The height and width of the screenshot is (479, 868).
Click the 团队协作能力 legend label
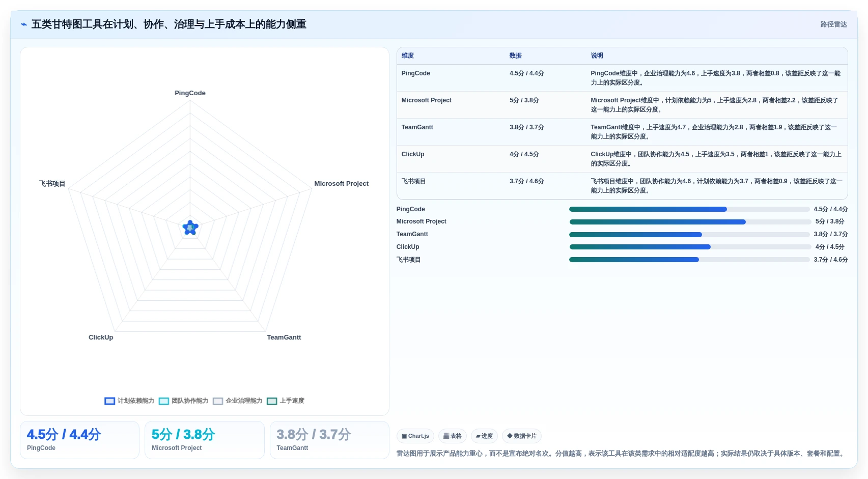(x=190, y=401)
